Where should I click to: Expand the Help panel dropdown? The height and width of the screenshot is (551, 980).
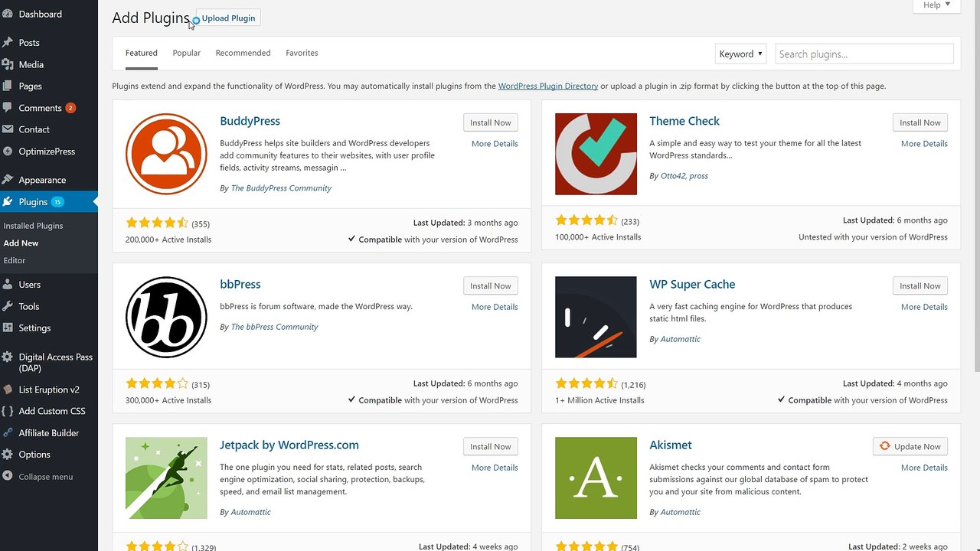point(936,5)
